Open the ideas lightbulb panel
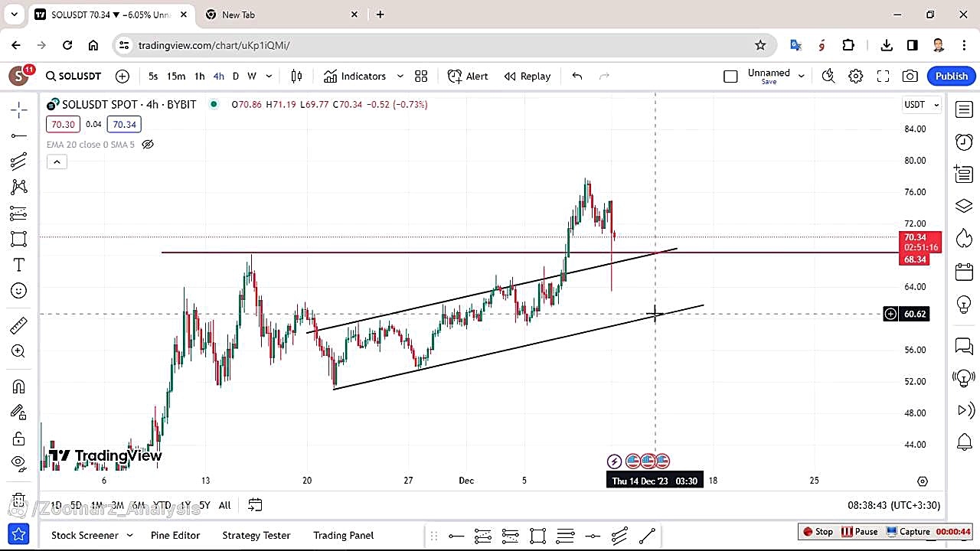 [x=964, y=304]
